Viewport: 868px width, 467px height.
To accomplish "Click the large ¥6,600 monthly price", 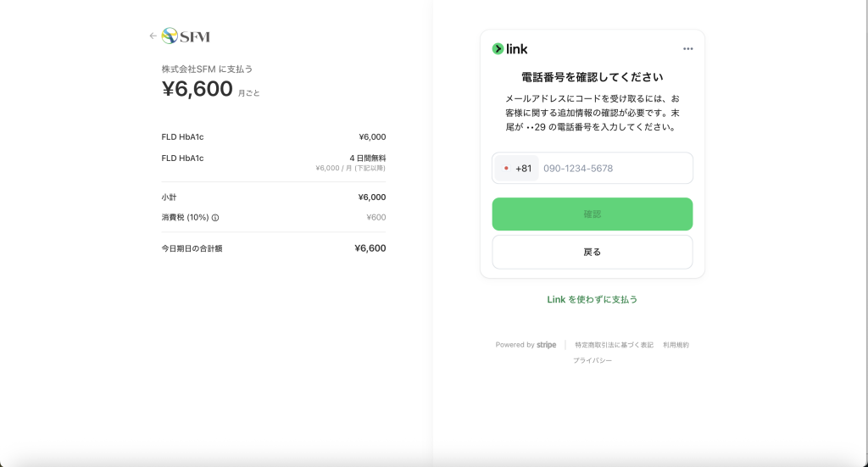I will coord(198,89).
